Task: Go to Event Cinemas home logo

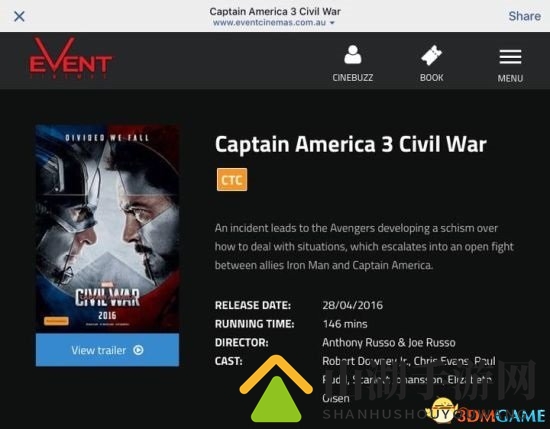Action: pyautogui.click(x=71, y=58)
